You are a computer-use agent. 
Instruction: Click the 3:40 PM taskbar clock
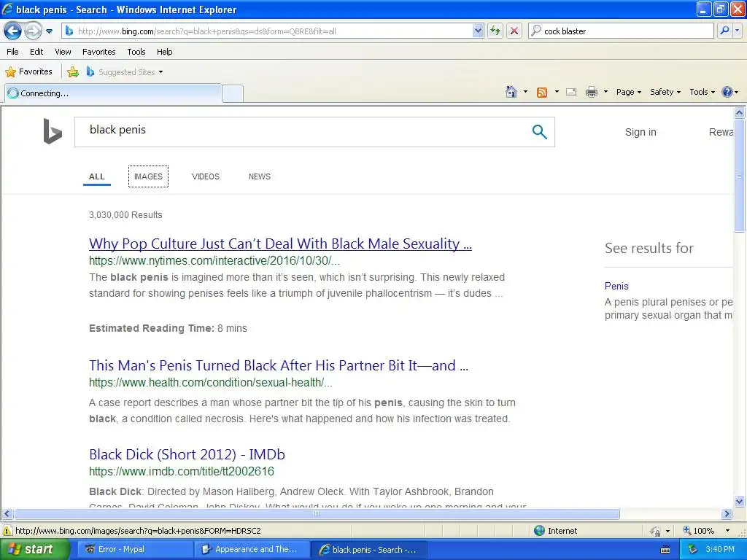720,549
